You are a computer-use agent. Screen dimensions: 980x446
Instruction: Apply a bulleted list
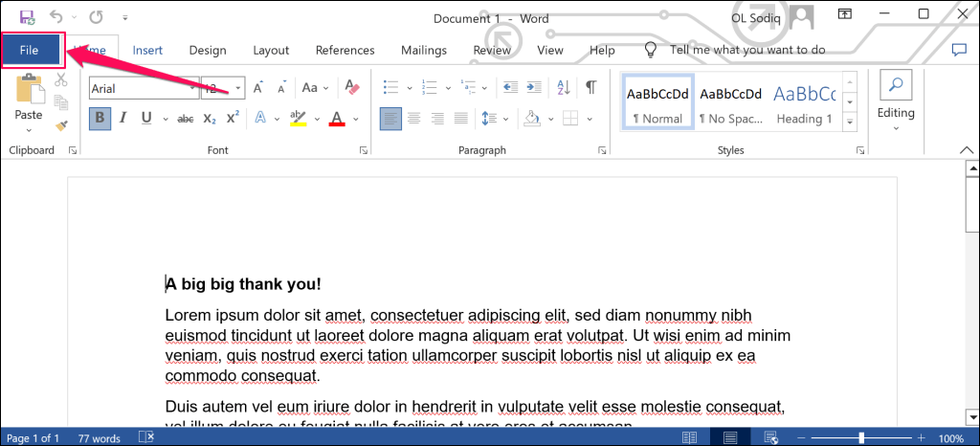(x=390, y=87)
